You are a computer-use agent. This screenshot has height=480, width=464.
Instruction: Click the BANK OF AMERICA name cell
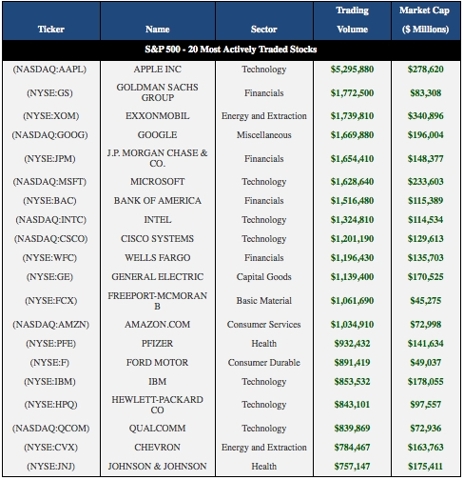pos(157,201)
